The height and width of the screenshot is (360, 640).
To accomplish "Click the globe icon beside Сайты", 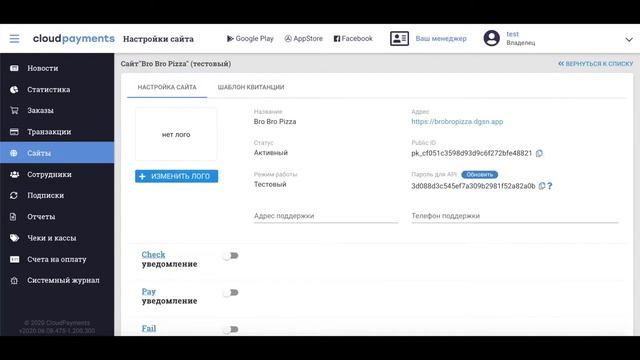I will pos(14,153).
